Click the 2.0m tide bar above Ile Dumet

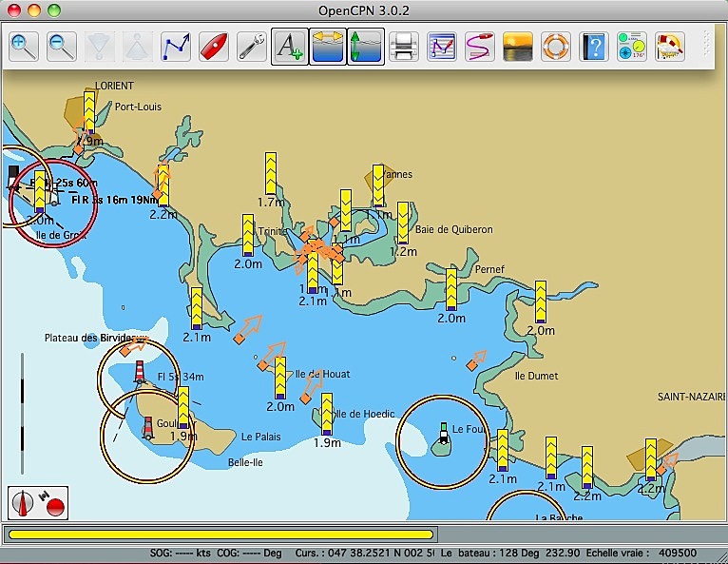(541, 302)
